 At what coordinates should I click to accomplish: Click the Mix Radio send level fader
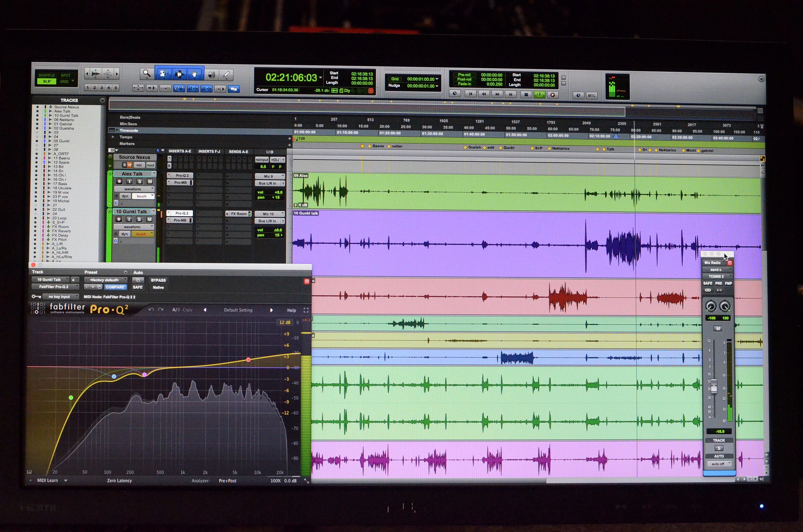pos(714,386)
